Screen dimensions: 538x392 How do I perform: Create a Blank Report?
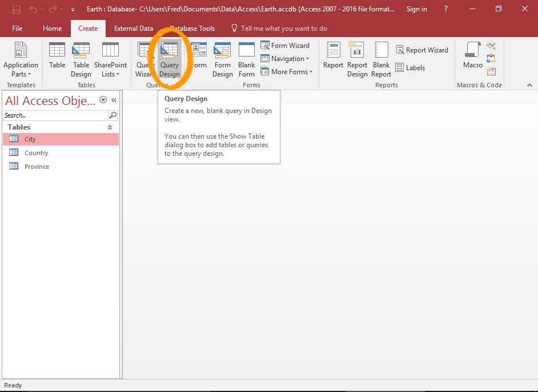pos(381,59)
